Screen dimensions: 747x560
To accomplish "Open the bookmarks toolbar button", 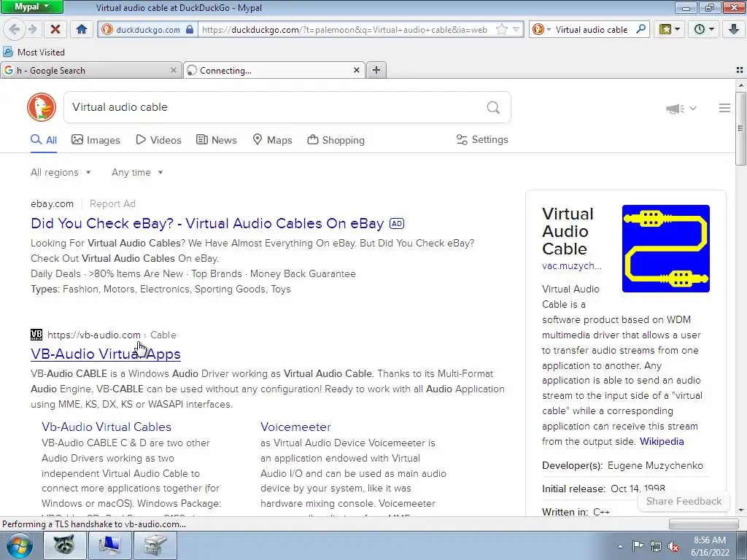I will pos(670,29).
